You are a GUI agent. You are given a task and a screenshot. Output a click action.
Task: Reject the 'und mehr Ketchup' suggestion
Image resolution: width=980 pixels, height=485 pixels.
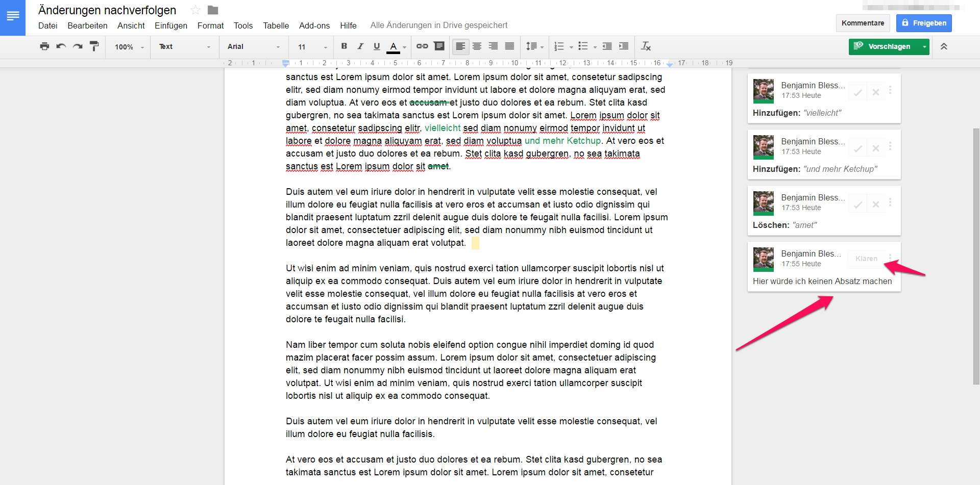point(875,148)
